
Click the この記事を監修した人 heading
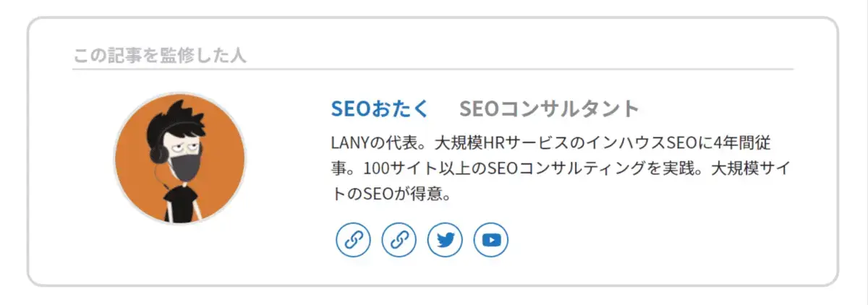click(x=160, y=56)
